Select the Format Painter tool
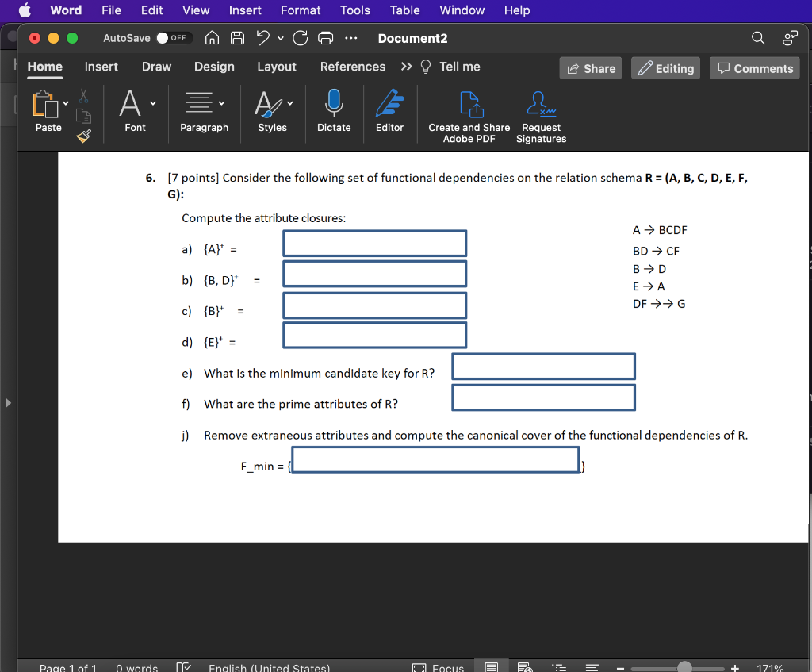Viewport: 812px width, 672px height. pos(82,136)
